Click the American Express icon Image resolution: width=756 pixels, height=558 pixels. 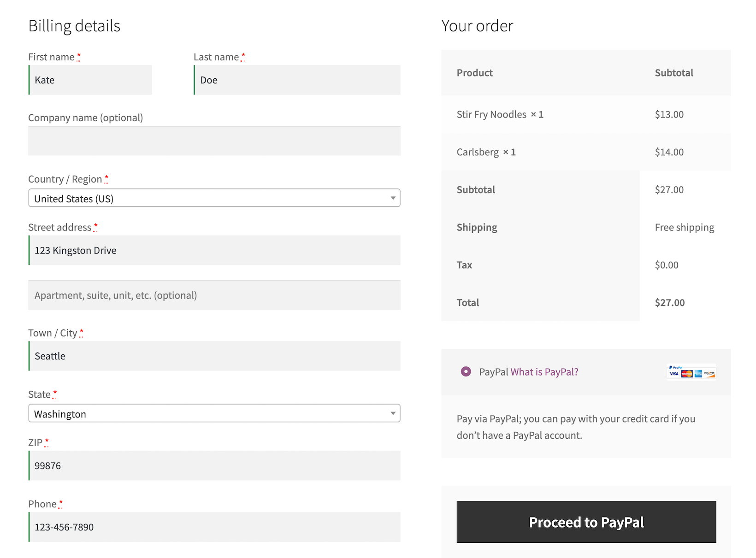click(x=698, y=374)
